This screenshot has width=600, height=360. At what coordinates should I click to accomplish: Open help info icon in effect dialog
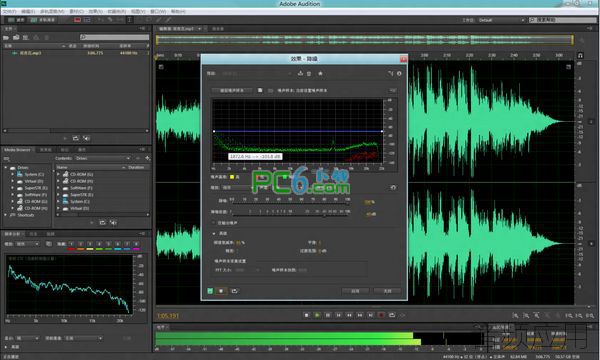click(399, 73)
